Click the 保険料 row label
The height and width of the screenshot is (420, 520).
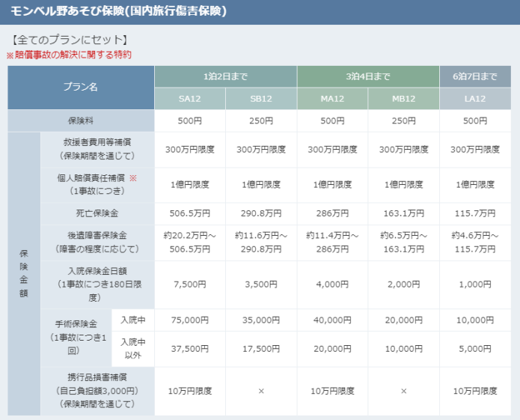[81, 121]
